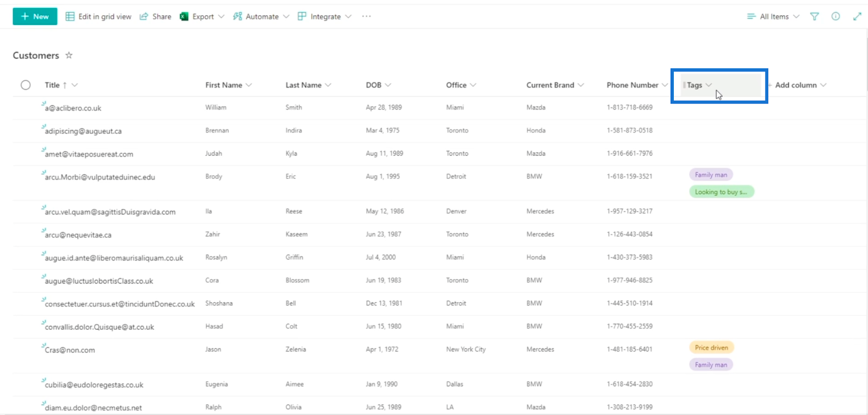Click Honda in the Rosalyn row
The width and height of the screenshot is (868, 415).
coord(535,258)
